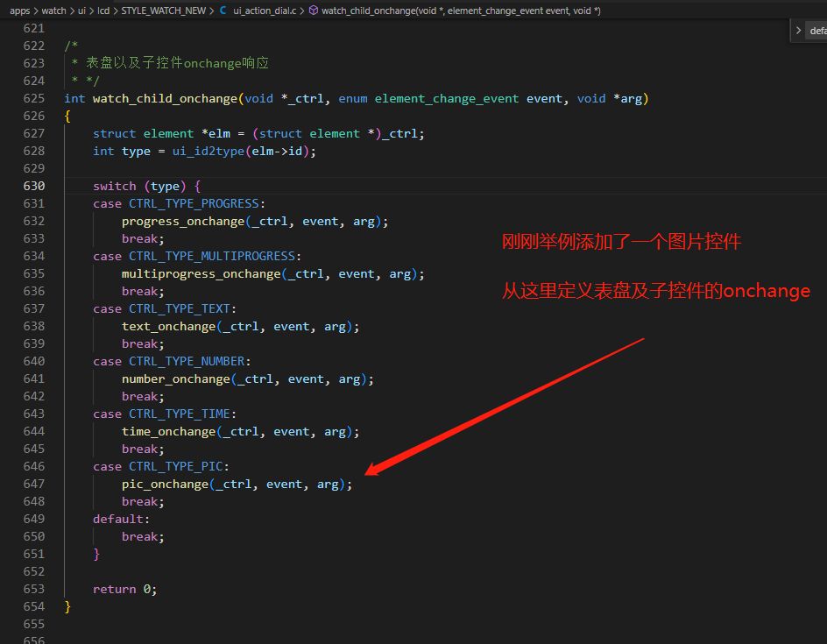Click time_onchange function call
Screen dimensions: 827x644
point(169,432)
